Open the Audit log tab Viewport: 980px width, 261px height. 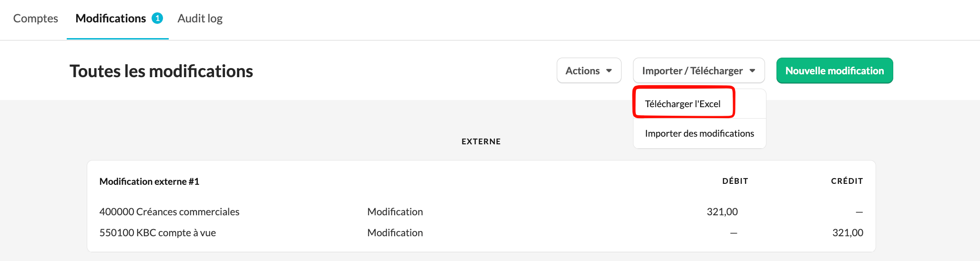coord(200,19)
